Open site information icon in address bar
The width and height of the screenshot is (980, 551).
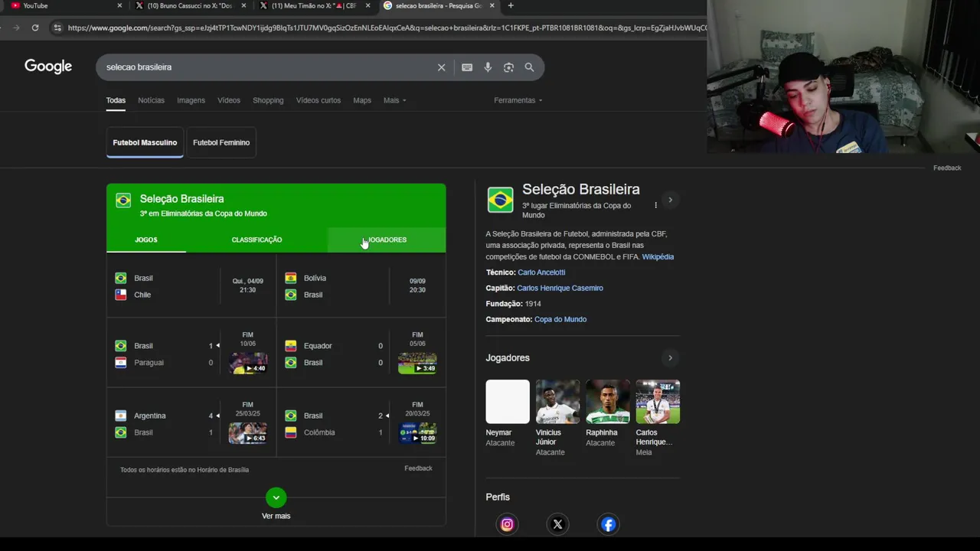click(57, 28)
